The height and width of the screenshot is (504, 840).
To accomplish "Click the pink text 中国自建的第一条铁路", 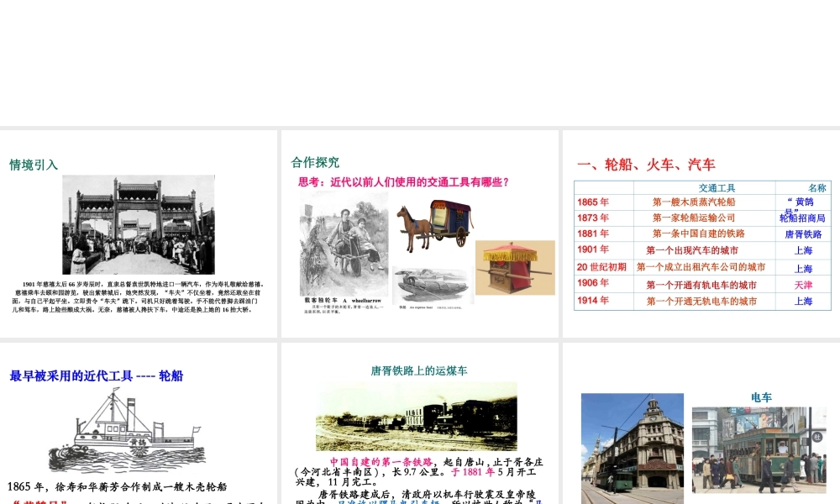I will click(381, 462).
